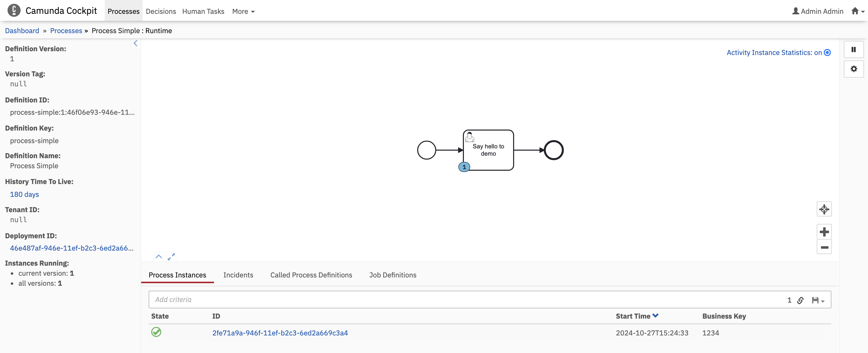Click the green state checkmark for the instance
The width and height of the screenshot is (868, 353).
pyautogui.click(x=156, y=332)
